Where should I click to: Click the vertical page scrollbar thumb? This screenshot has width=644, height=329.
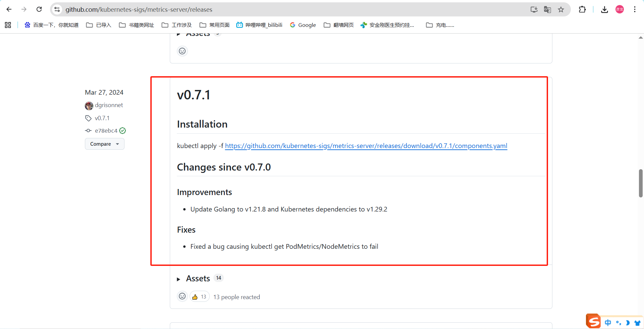(x=641, y=183)
